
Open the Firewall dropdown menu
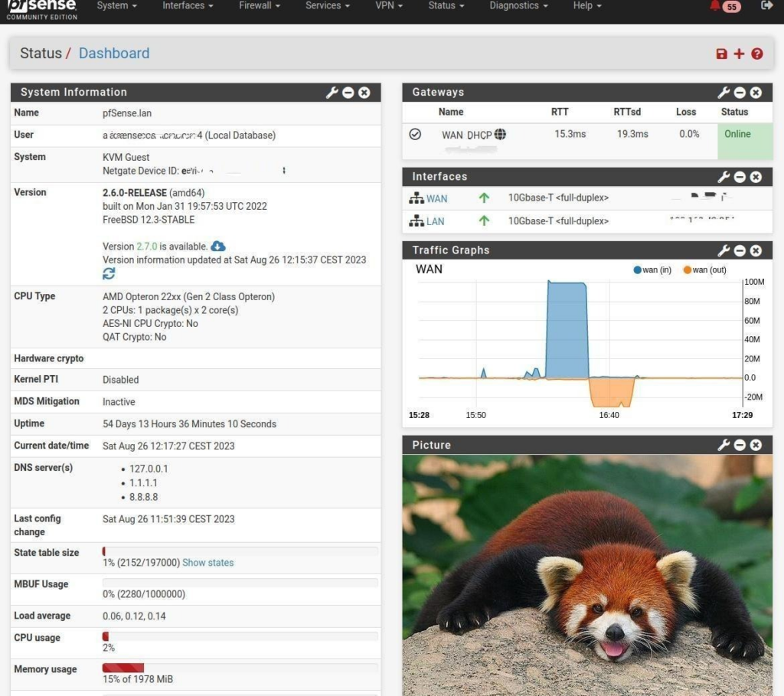[258, 5]
